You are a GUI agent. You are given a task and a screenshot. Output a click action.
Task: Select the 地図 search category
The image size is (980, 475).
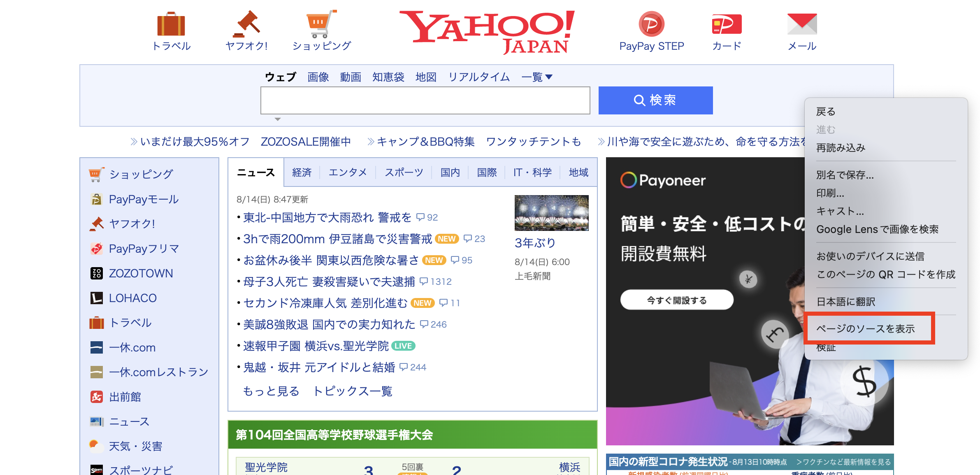[426, 77]
